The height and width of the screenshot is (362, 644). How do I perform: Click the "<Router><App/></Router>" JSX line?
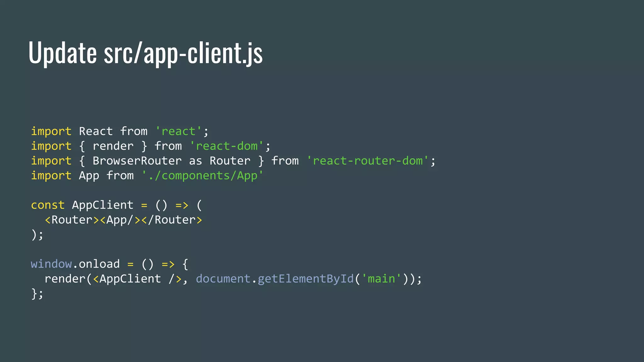[x=123, y=220]
